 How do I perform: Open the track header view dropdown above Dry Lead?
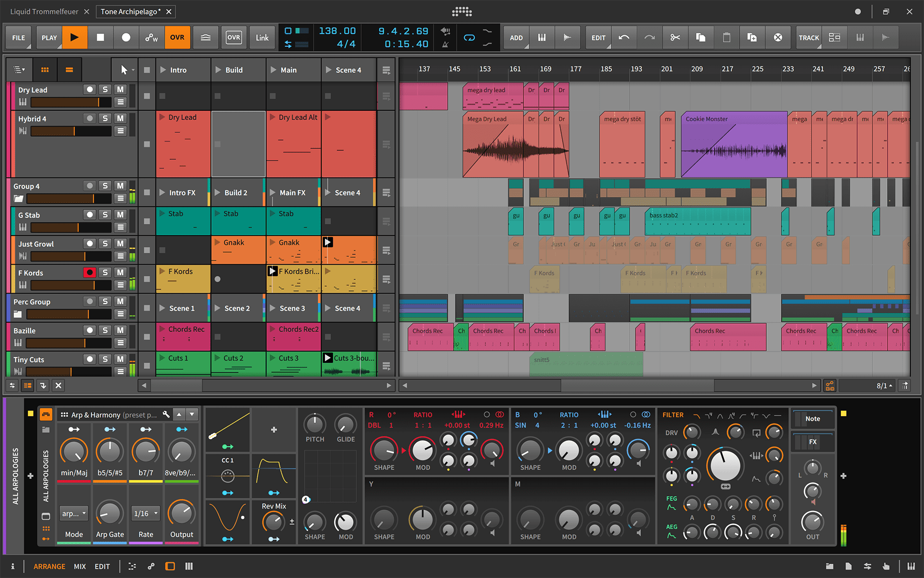point(19,69)
